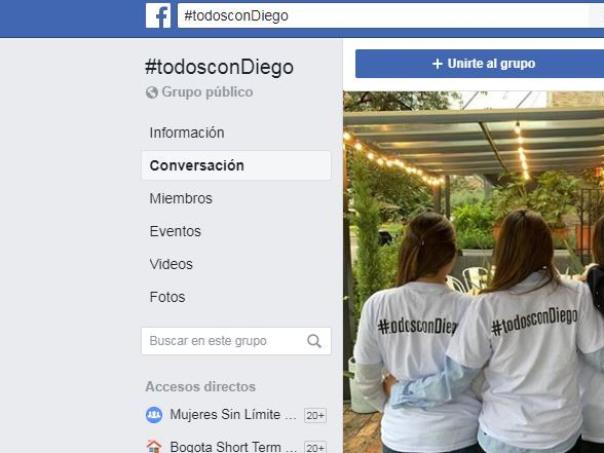The height and width of the screenshot is (453, 604).
Task: Open the Eventos section
Action: tap(175, 231)
